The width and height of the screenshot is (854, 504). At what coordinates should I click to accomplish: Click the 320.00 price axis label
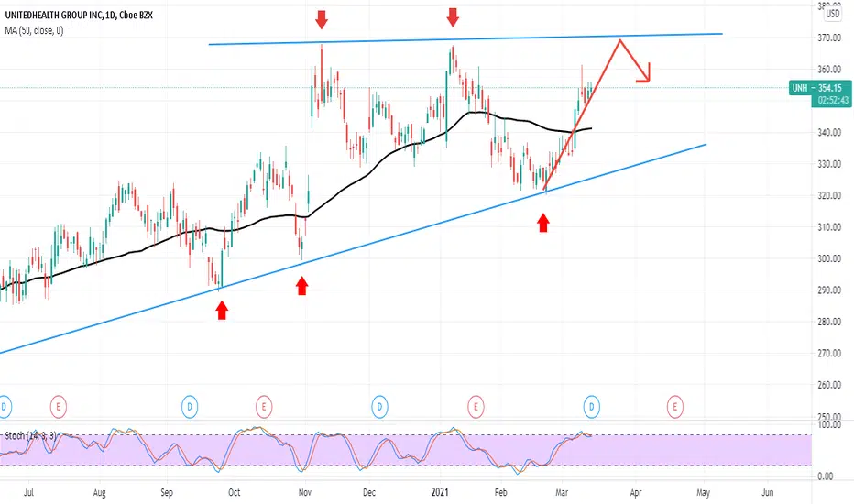tap(829, 195)
